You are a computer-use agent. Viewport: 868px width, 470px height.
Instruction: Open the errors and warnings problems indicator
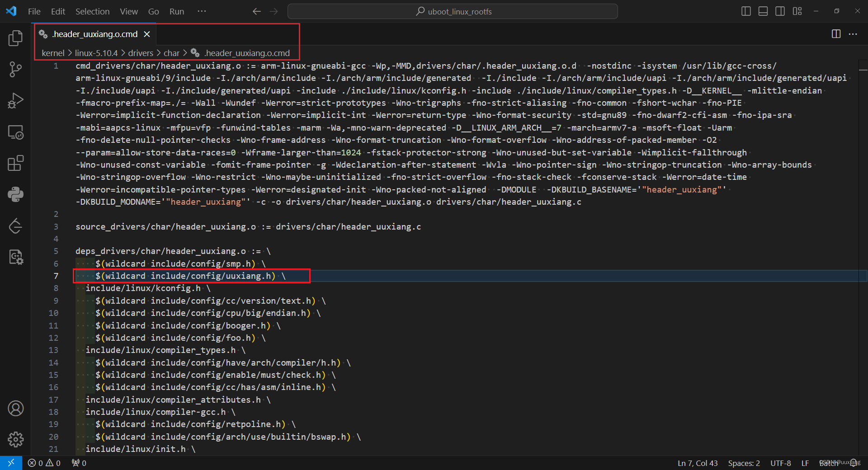pos(44,463)
